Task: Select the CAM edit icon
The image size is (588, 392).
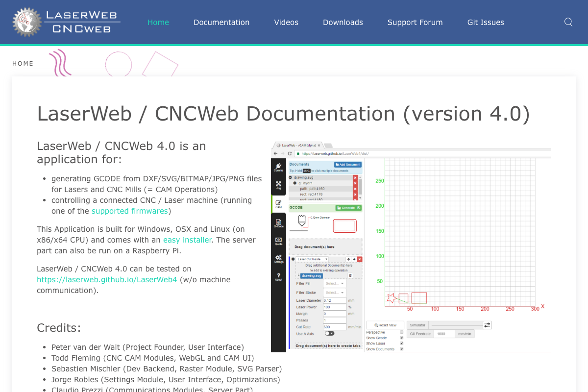Action: [278, 204]
